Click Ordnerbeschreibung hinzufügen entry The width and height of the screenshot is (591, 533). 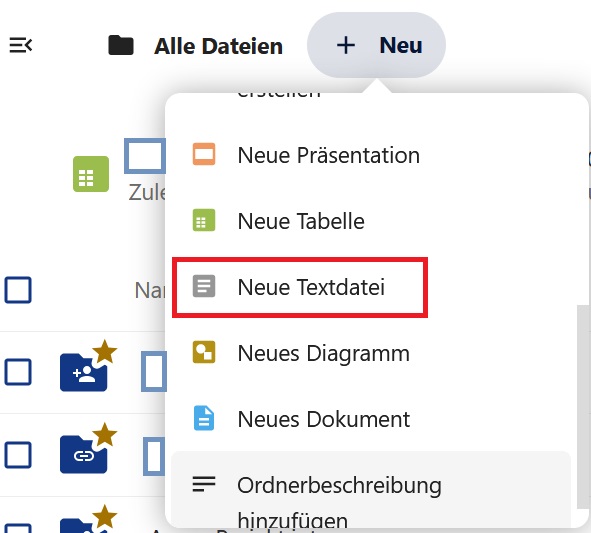pyautogui.click(x=371, y=490)
